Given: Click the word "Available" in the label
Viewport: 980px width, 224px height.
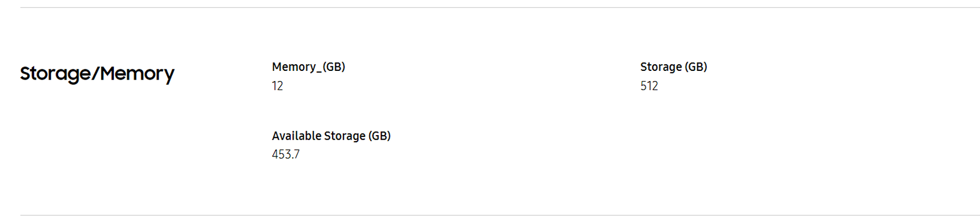Looking at the screenshot, I should (x=297, y=136).
